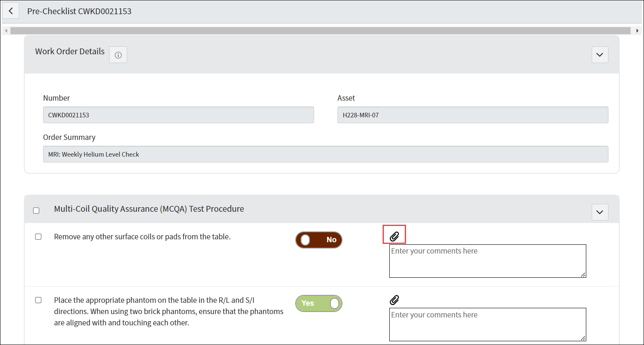Check the Multi-Coil Quality Assurance section checkbox

36,211
